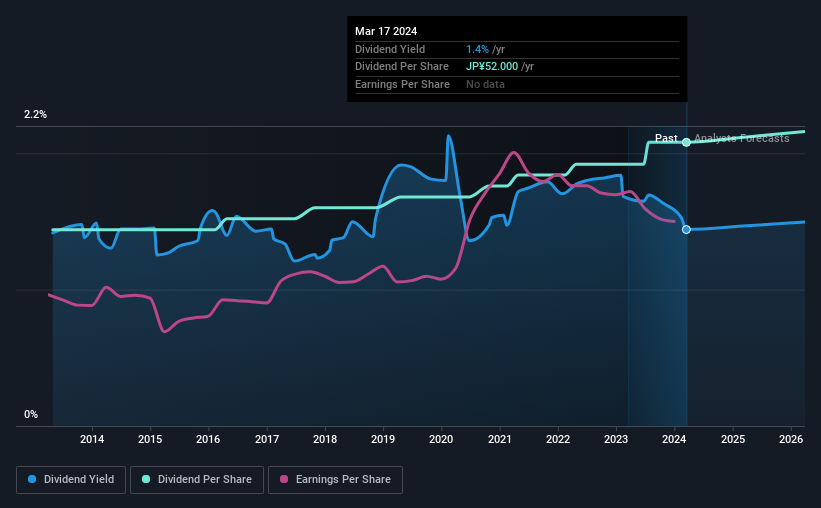
Task: Click the 2022 x-axis label
Action: click(558, 439)
